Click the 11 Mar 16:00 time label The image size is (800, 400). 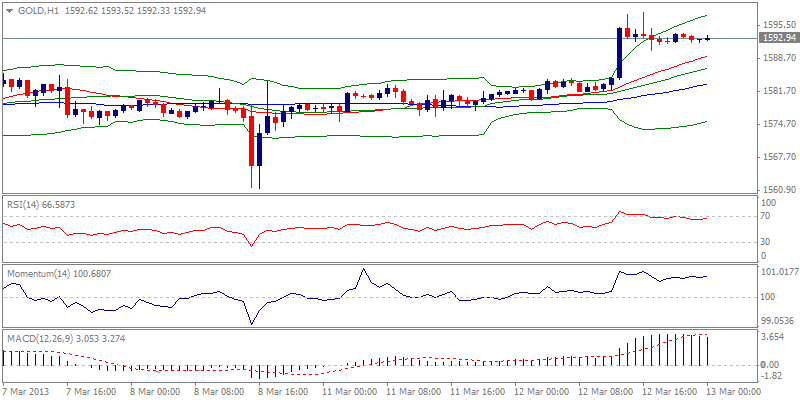click(x=474, y=390)
